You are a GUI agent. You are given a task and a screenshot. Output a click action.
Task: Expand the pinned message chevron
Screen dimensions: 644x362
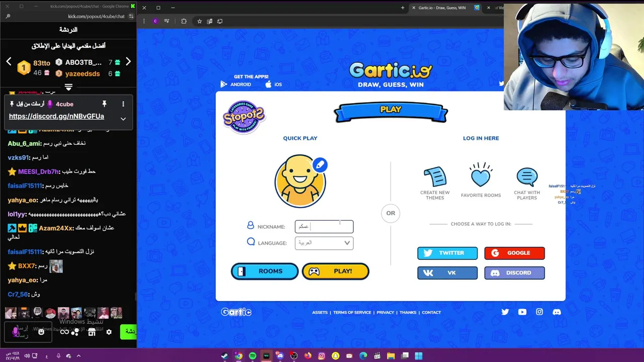coord(123,119)
